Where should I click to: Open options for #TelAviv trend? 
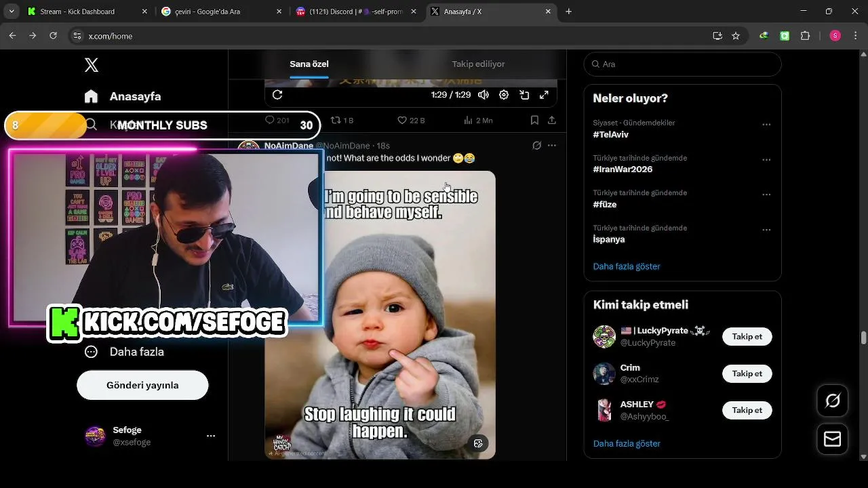pyautogui.click(x=766, y=125)
